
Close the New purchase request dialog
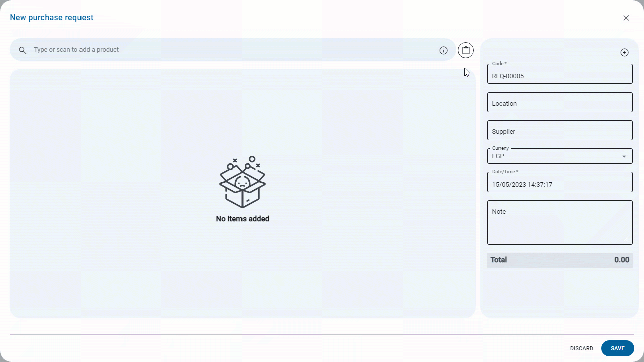(626, 18)
